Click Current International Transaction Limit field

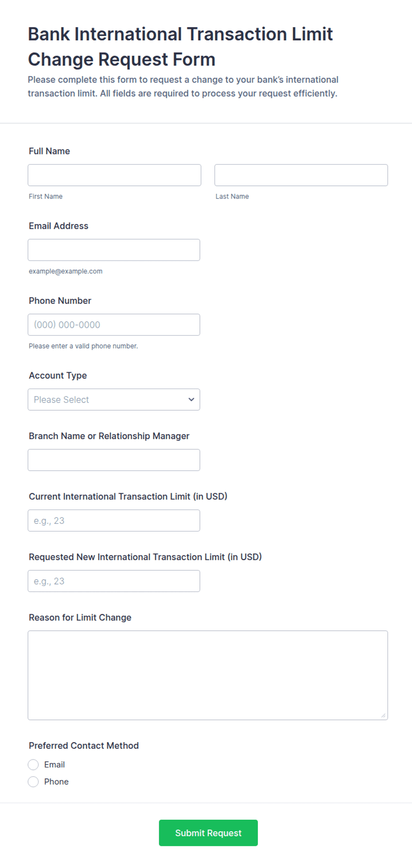click(x=114, y=521)
